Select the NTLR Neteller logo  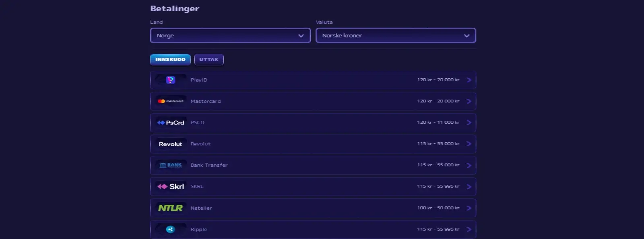pos(171,208)
